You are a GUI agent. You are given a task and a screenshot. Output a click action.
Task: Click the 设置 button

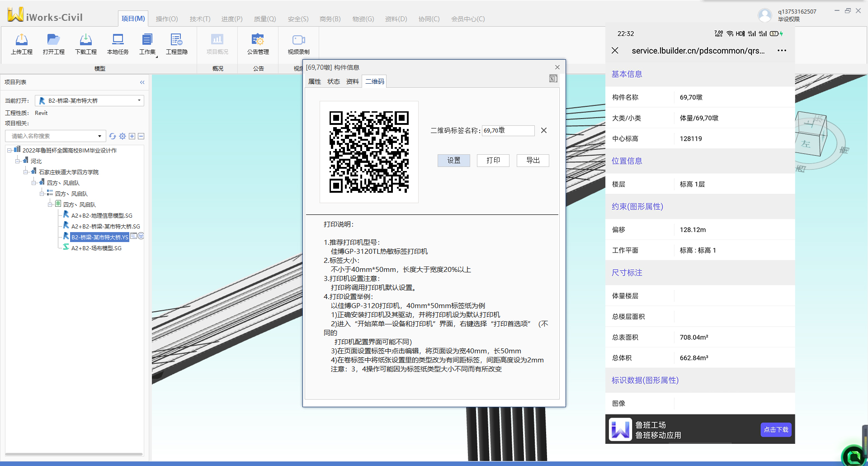(454, 161)
